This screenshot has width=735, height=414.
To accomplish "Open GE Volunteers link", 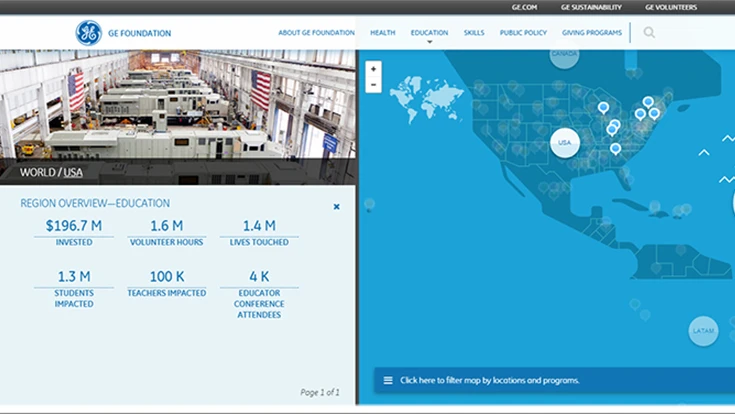I will coord(671,7).
